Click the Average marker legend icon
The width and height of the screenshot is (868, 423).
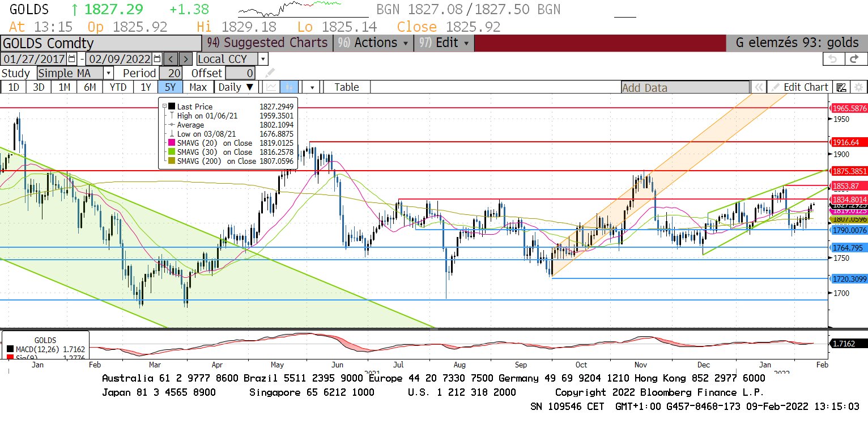tap(172, 125)
